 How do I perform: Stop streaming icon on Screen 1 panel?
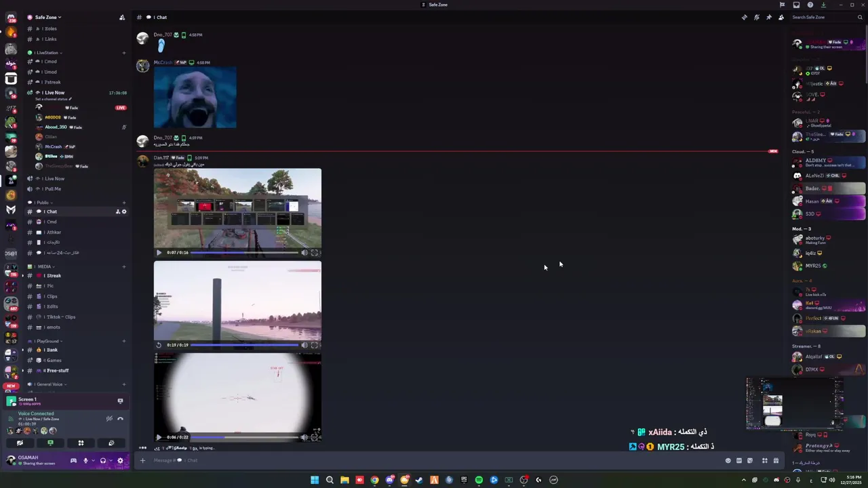[x=120, y=401]
